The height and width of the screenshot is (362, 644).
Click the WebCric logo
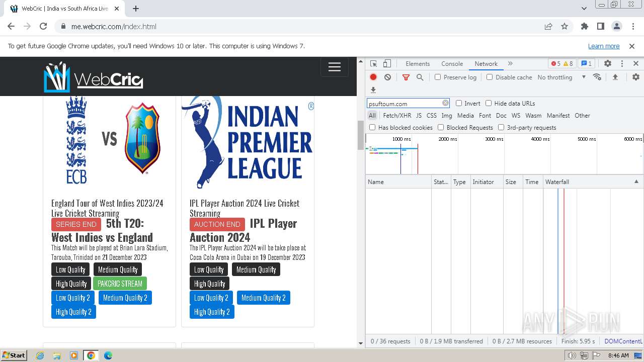[x=94, y=77]
